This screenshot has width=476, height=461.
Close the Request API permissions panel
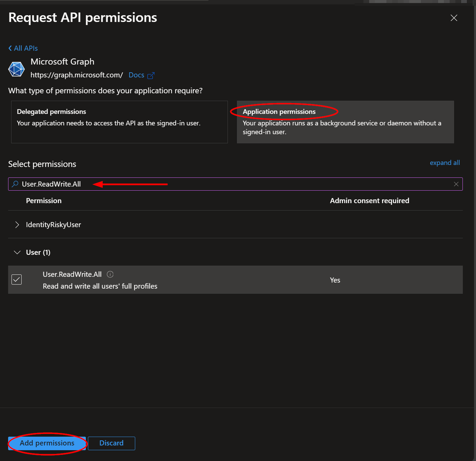point(454,18)
